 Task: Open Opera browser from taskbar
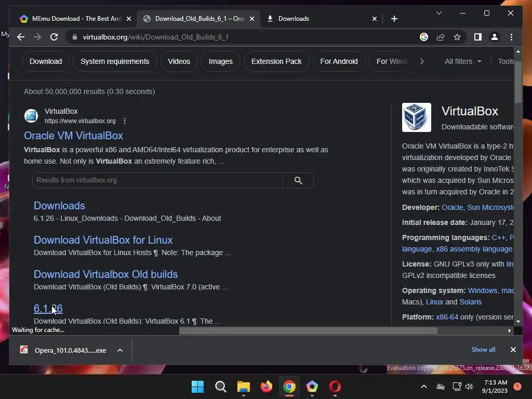[335, 387]
